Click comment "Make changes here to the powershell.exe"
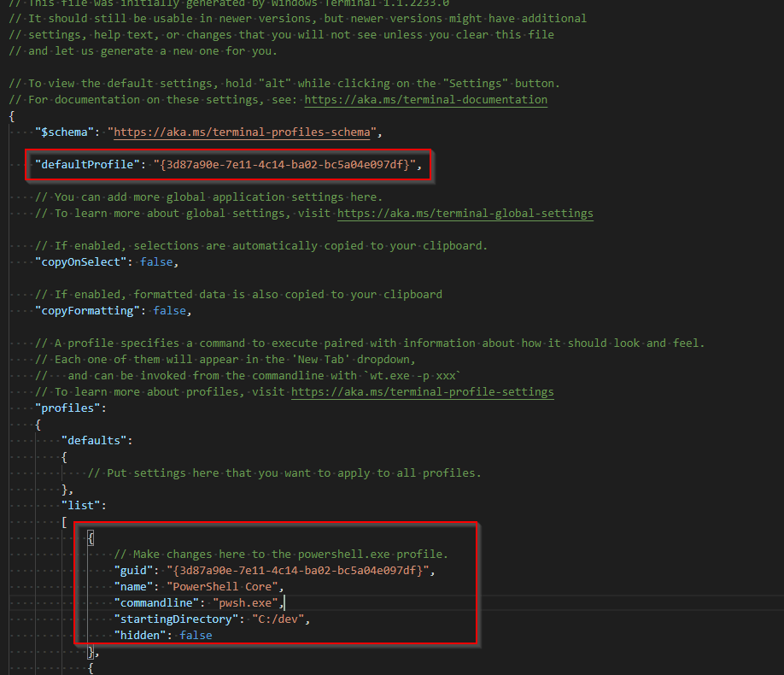Viewport: 784px width, 675px height. point(281,555)
